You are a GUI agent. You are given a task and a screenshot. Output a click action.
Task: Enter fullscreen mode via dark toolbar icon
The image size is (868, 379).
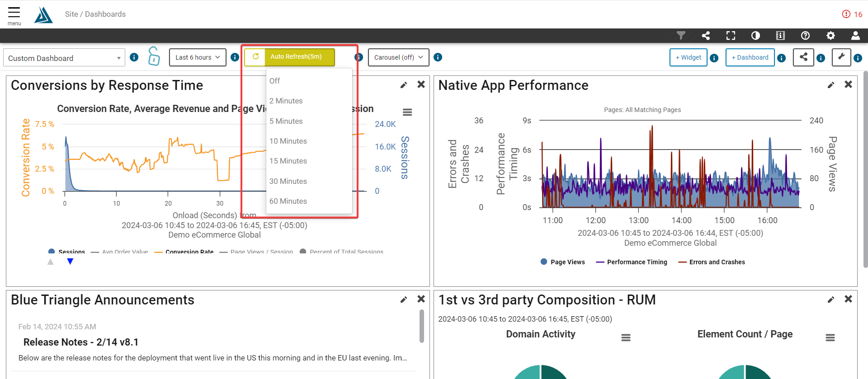coord(731,36)
